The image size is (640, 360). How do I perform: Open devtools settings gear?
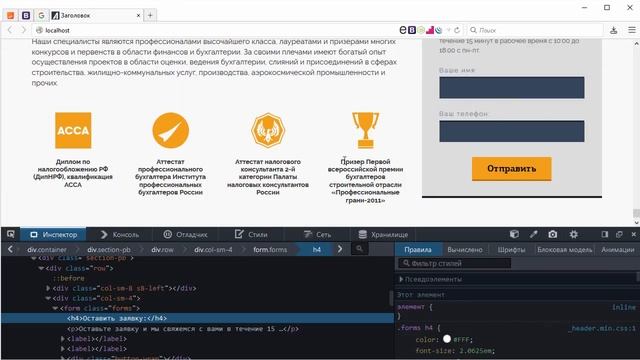coord(573,234)
